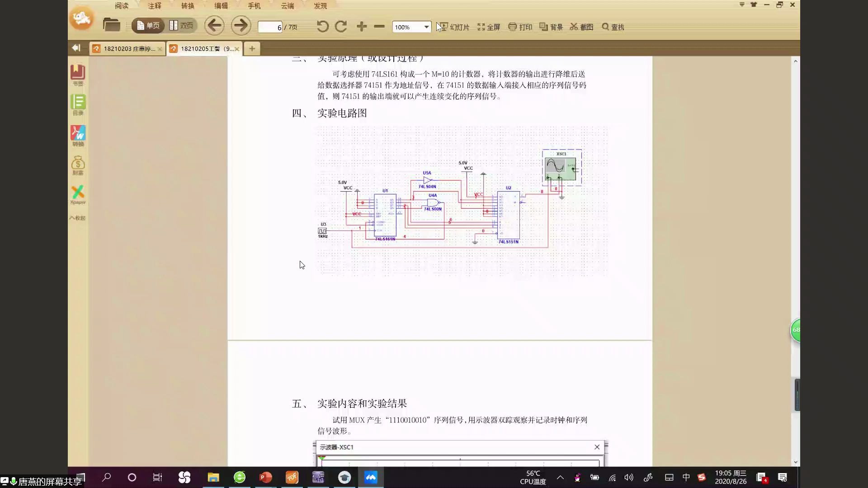Open the Xpaper sidebar tool
This screenshot has height=488, width=868.
pyautogui.click(x=78, y=195)
